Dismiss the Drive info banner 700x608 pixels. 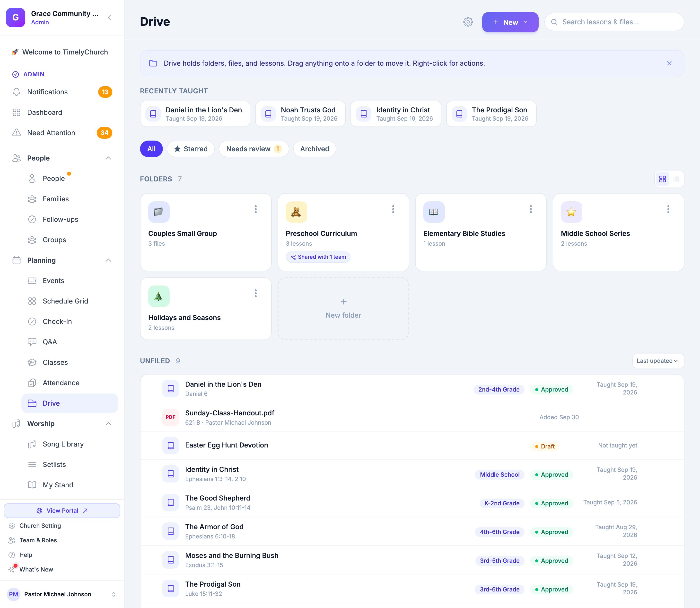tap(669, 63)
